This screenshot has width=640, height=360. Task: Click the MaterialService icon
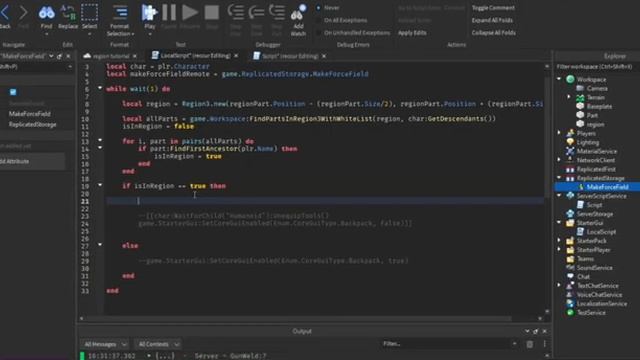pyautogui.click(x=570, y=151)
